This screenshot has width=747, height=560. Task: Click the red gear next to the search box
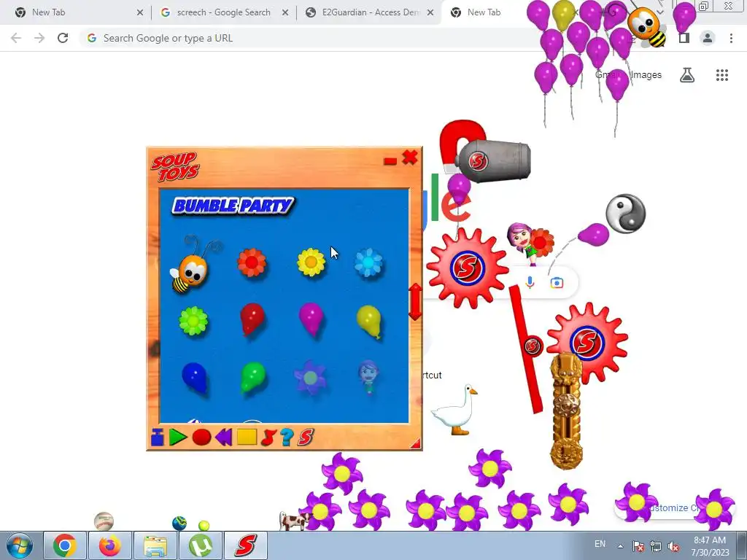click(468, 268)
